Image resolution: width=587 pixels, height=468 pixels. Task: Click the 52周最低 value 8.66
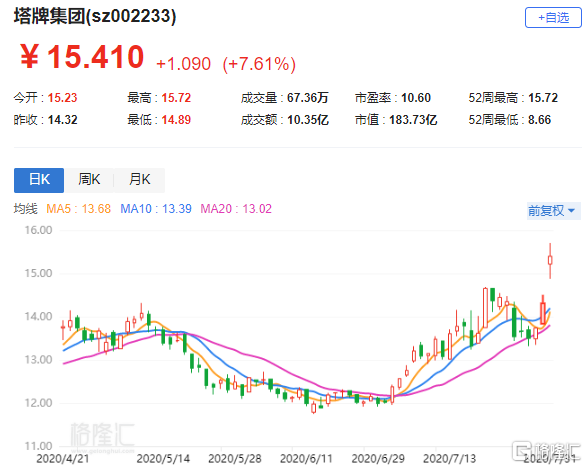539,120
